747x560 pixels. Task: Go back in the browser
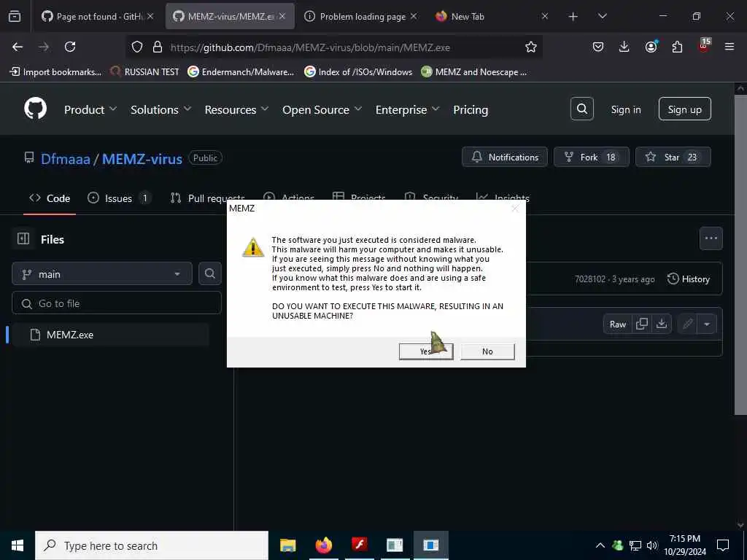click(18, 47)
